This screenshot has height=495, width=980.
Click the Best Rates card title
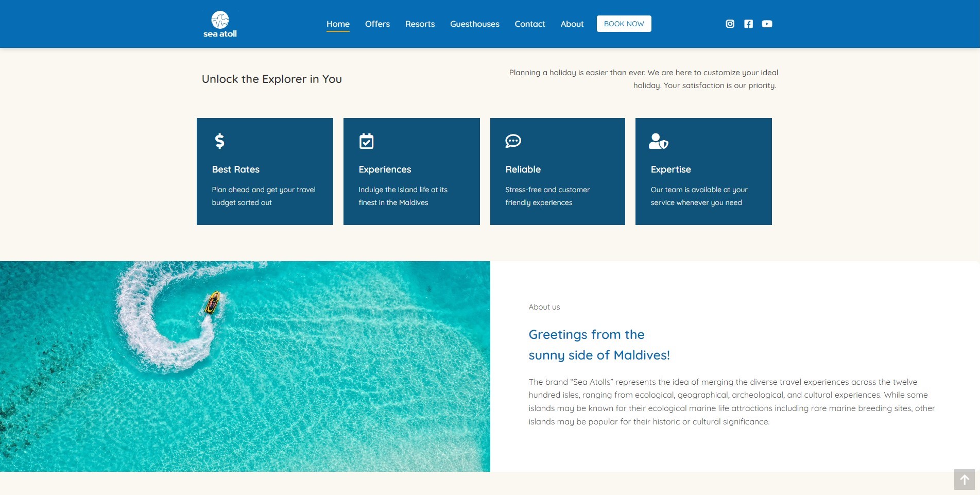[x=236, y=169]
